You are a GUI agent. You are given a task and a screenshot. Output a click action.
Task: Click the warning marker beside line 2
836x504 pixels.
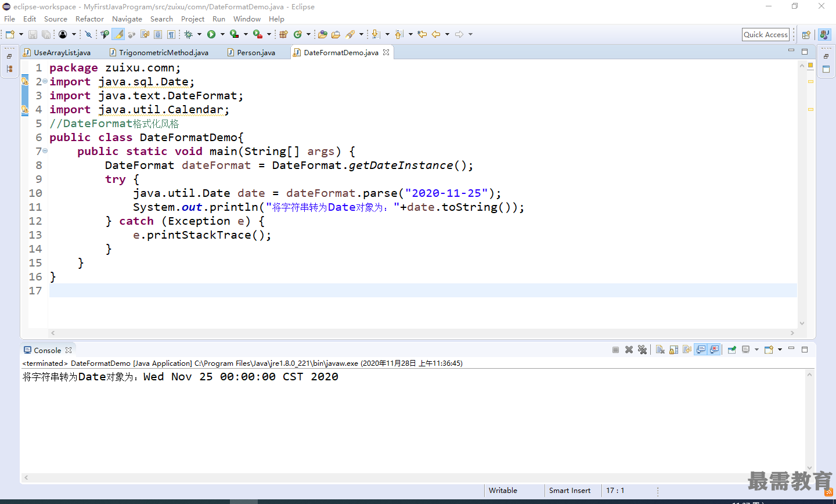tap(25, 81)
